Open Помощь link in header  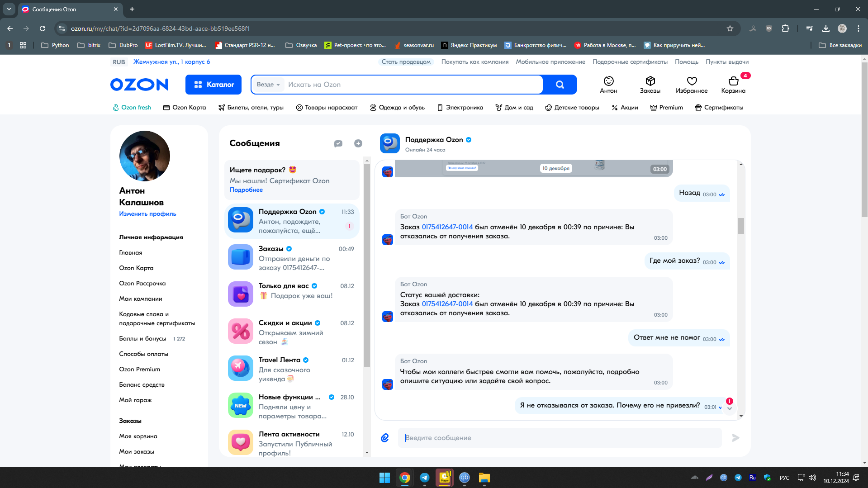687,62
